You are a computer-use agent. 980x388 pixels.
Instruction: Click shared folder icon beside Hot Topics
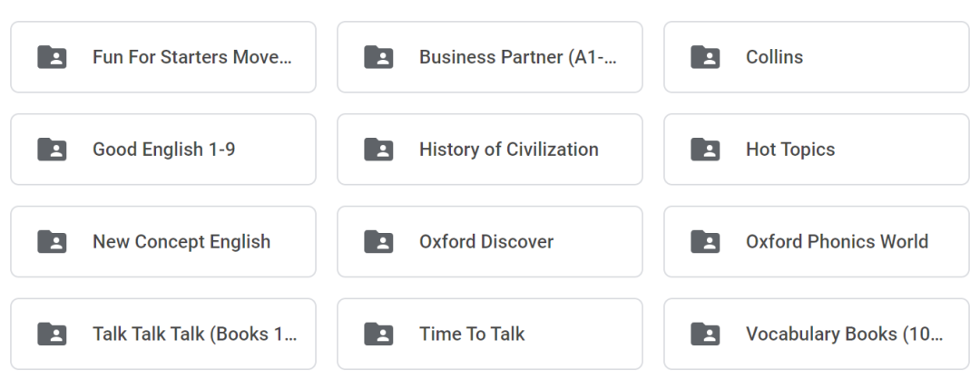[705, 150]
